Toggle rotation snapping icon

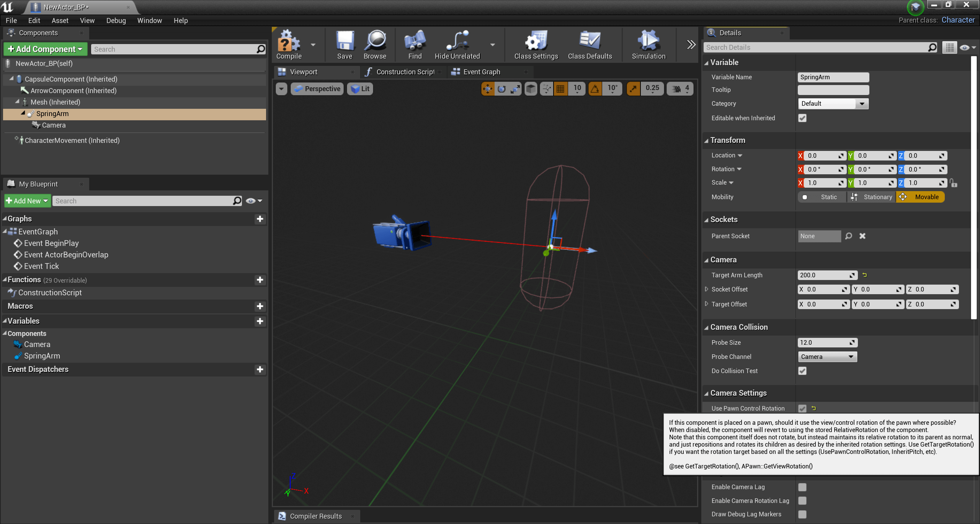[595, 89]
